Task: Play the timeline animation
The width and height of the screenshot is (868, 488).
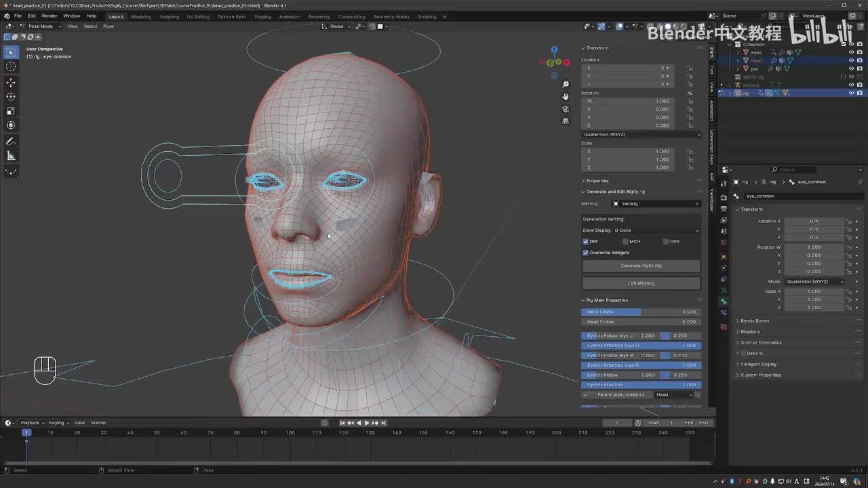Action: pos(367,423)
